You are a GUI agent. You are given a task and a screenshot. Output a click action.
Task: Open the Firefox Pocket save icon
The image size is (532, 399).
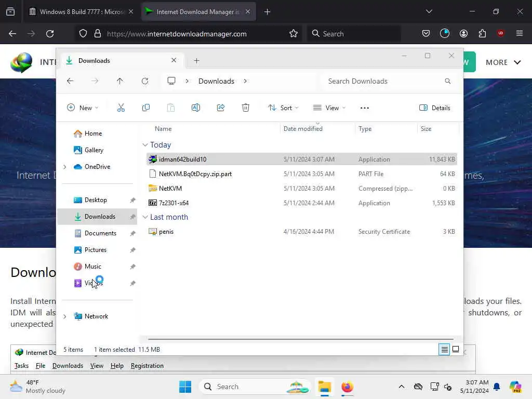click(x=426, y=33)
